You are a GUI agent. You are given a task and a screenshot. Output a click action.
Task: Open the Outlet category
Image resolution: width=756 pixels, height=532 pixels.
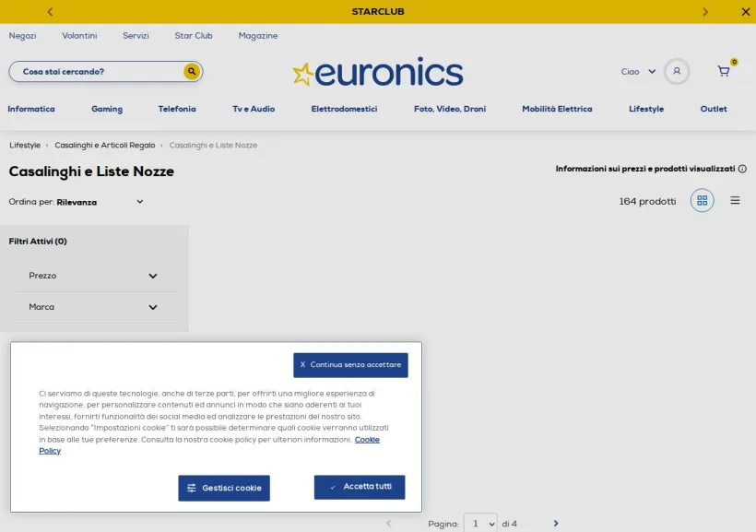coord(714,109)
